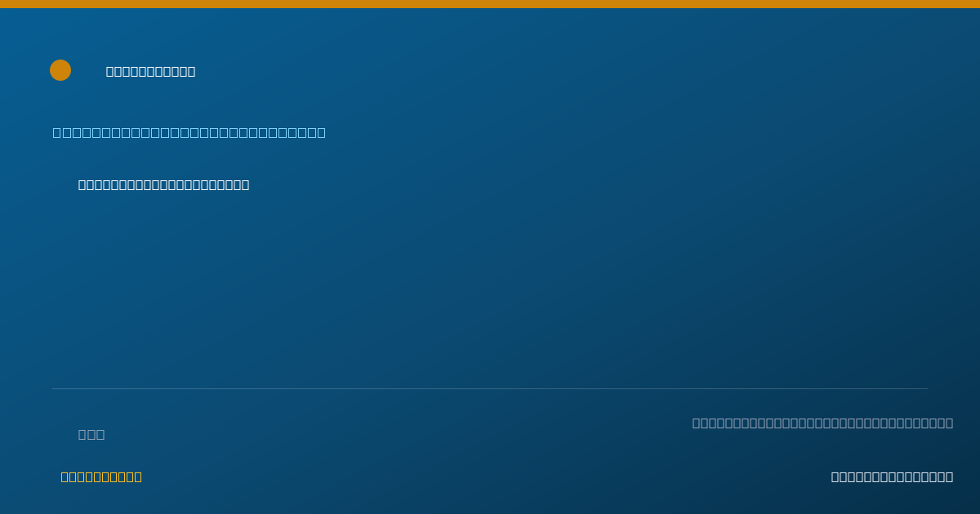Screen dimensions: 980x514
Task: Click the orange circle logo icon
Action: 60,70
